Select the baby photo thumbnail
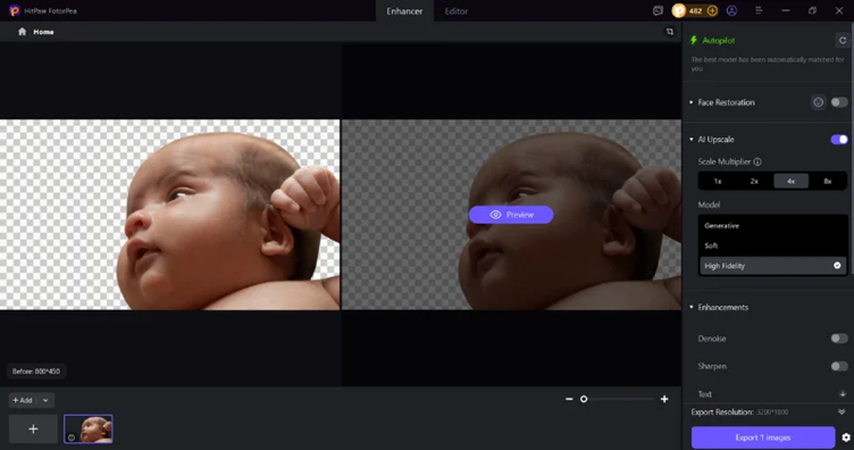854x450 pixels. coord(88,429)
